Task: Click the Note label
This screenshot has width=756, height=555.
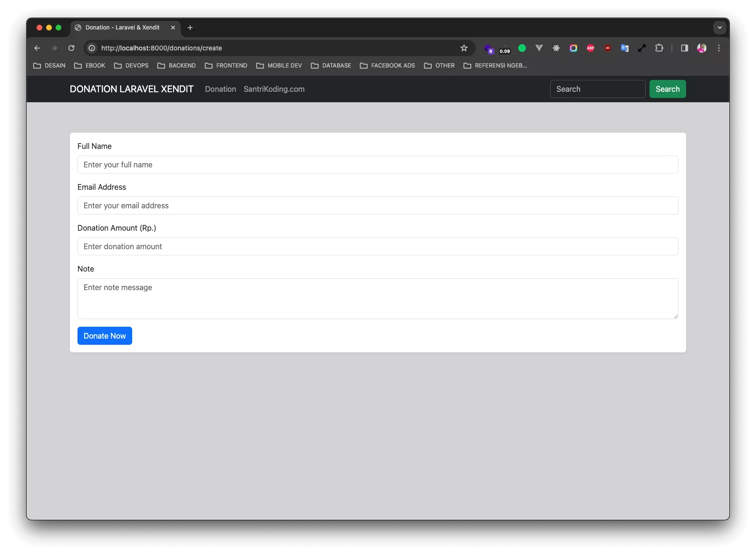Action: tap(86, 269)
